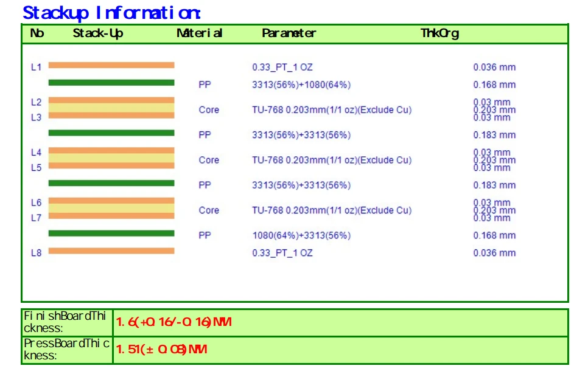The width and height of the screenshot is (588, 377).
Task: Select the "Stack-Up" column header
Action: (x=98, y=33)
